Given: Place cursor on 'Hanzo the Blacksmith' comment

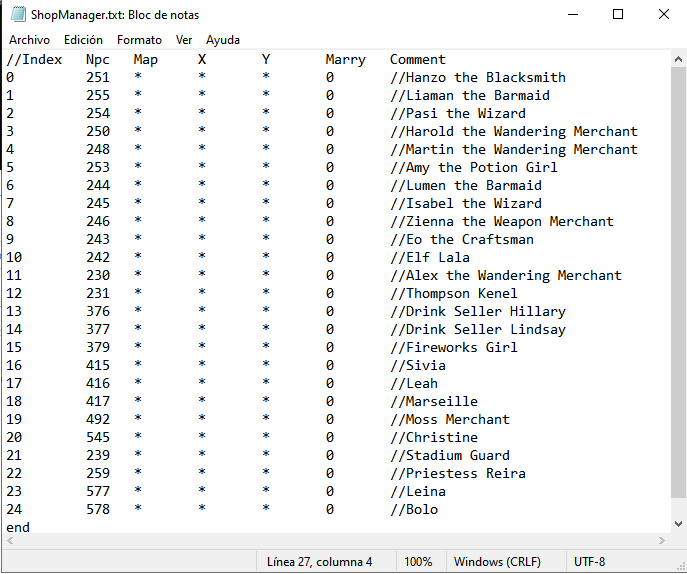Looking at the screenshot, I should [x=485, y=78].
